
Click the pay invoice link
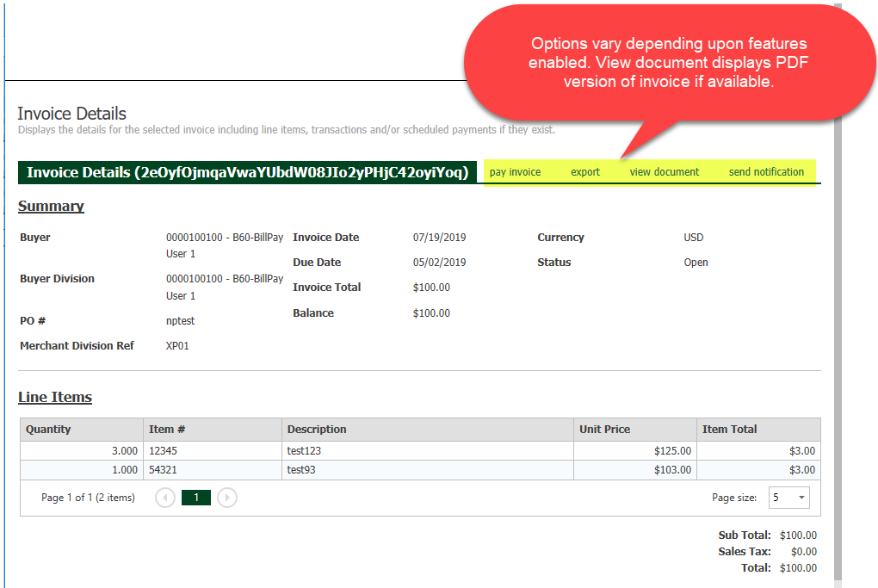click(515, 172)
